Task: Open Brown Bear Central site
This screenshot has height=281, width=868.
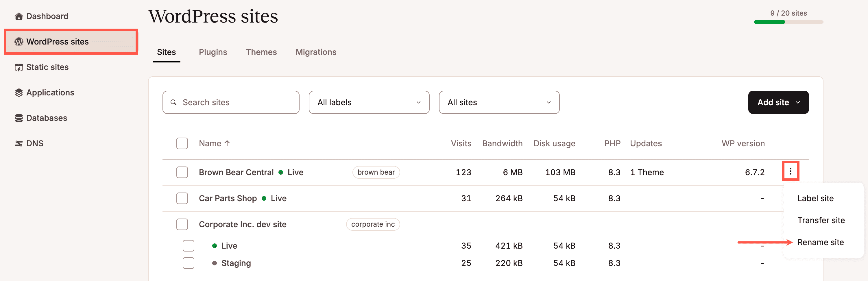Action: click(236, 172)
